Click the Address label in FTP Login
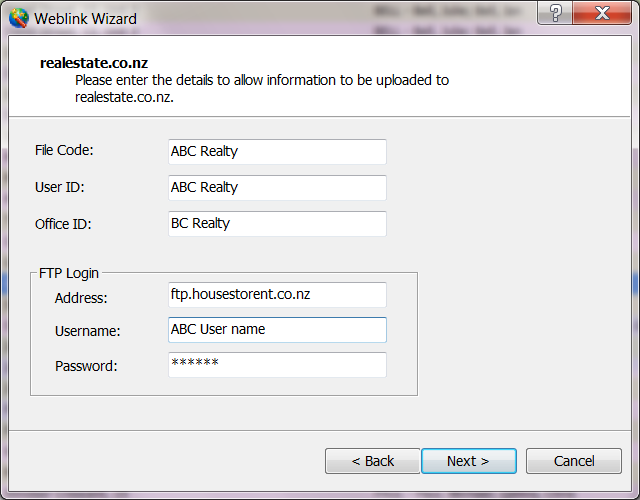The image size is (640, 500). coord(81,298)
